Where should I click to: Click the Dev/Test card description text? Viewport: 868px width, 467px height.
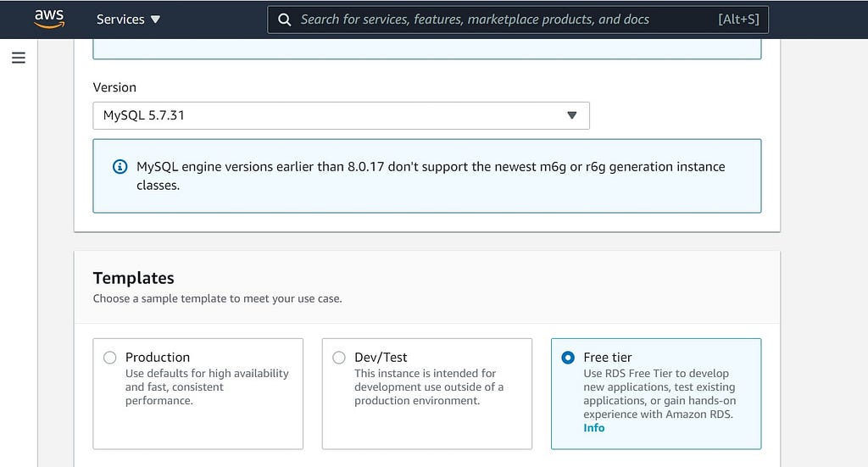(x=429, y=386)
